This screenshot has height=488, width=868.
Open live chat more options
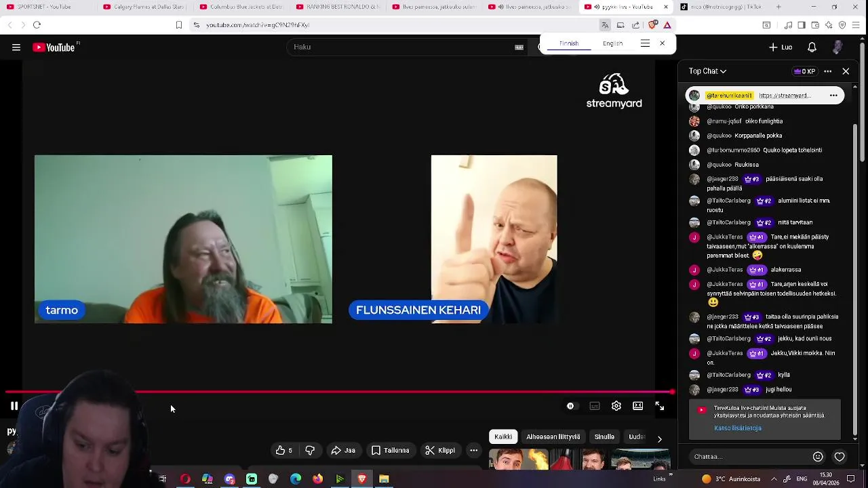827,71
